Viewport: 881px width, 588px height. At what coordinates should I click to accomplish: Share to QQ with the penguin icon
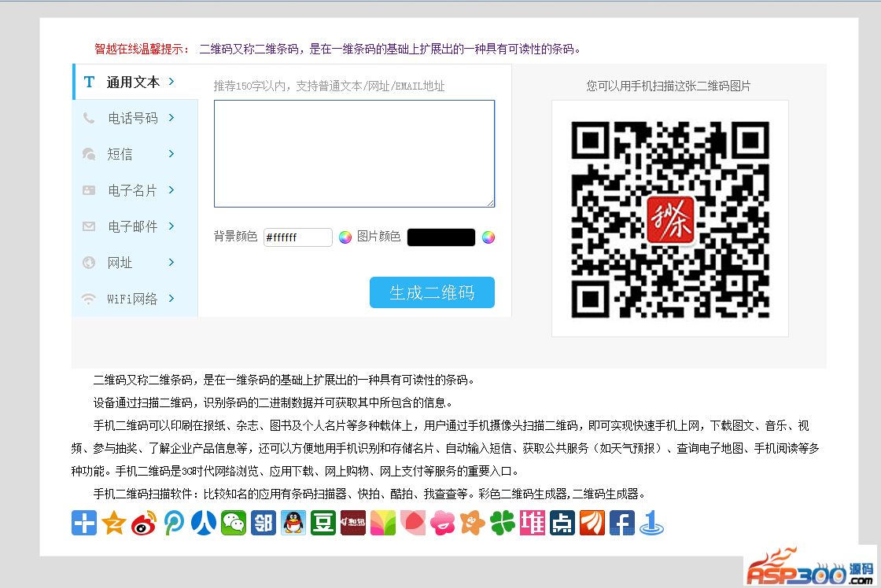293,523
